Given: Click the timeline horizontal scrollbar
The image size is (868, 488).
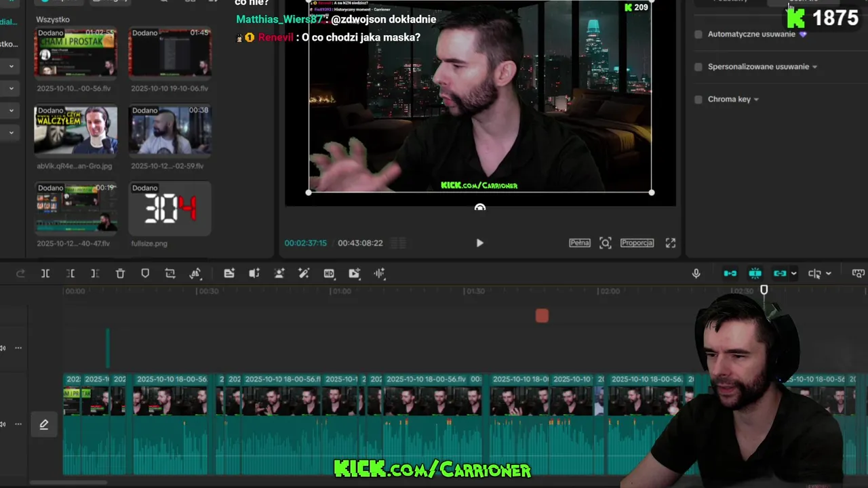Looking at the screenshot, I should (68, 483).
